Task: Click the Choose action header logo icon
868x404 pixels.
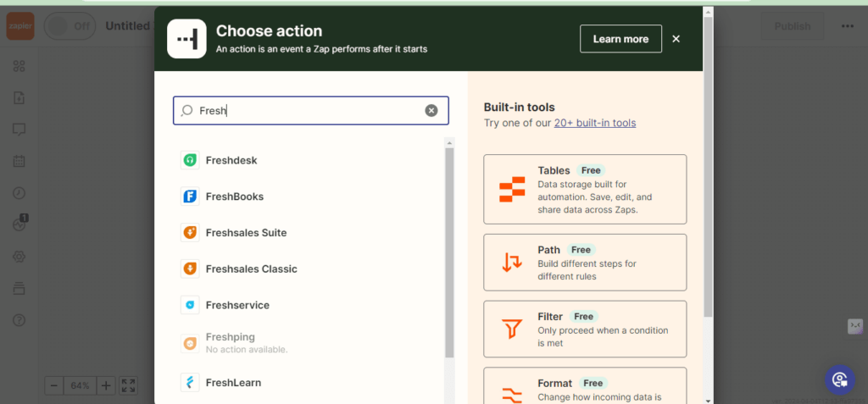Action: click(186, 39)
